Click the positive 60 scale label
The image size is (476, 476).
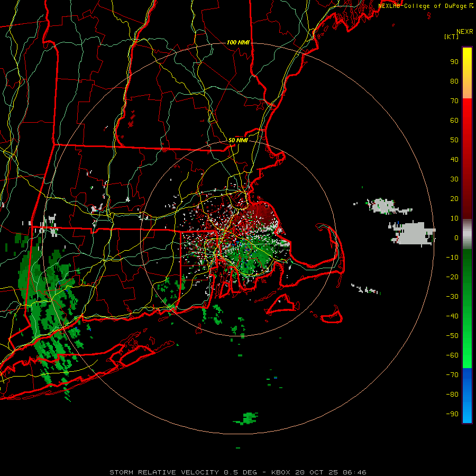pos(454,121)
